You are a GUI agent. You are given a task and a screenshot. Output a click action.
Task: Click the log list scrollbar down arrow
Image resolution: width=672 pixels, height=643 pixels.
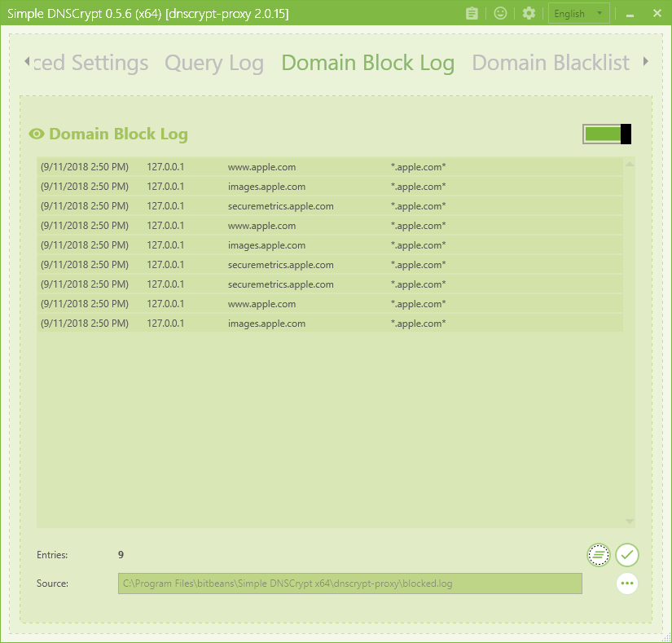pos(629,521)
